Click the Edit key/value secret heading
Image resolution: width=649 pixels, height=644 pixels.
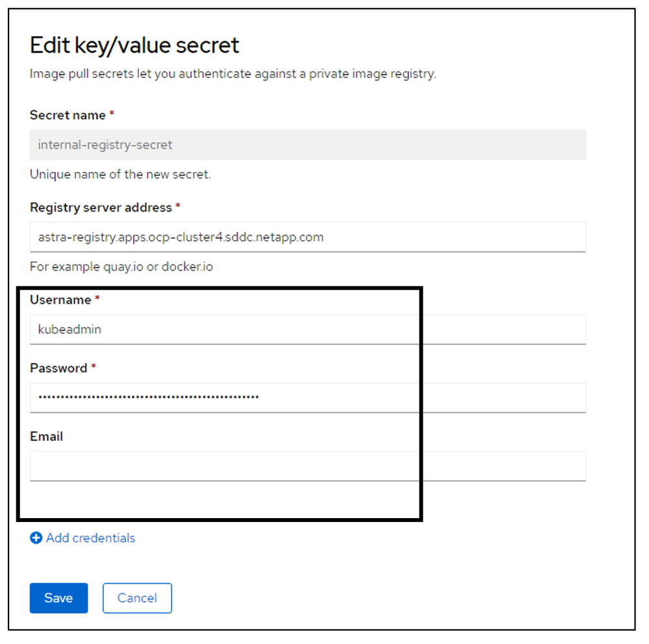click(x=134, y=45)
